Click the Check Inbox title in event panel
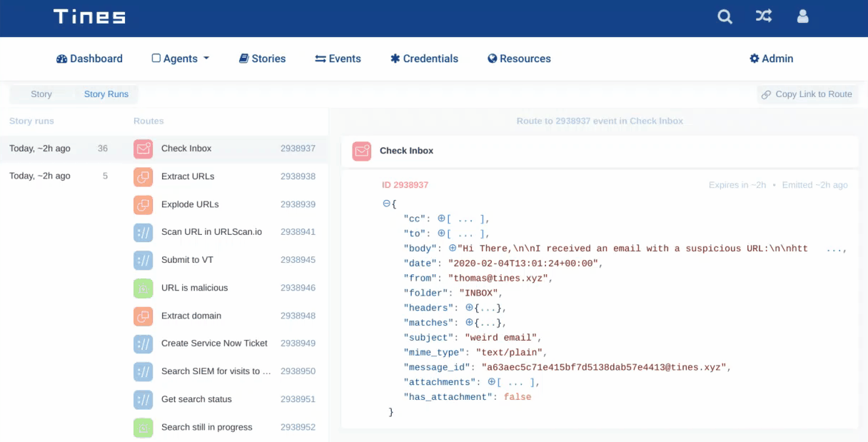 click(x=406, y=151)
